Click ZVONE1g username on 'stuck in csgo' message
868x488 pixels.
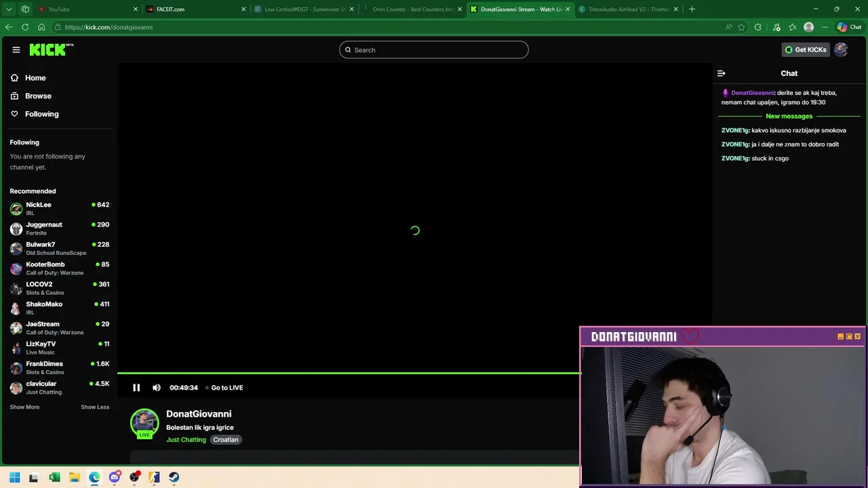click(735, 158)
